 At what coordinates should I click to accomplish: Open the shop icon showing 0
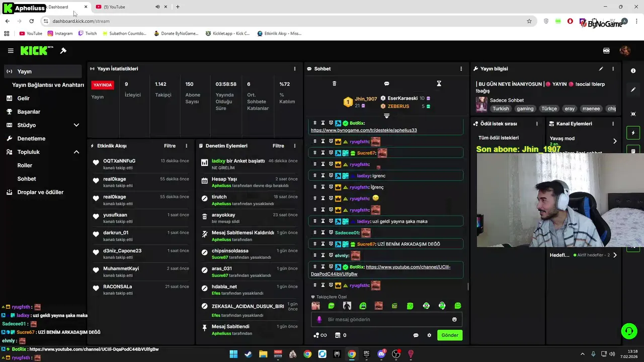click(x=341, y=335)
